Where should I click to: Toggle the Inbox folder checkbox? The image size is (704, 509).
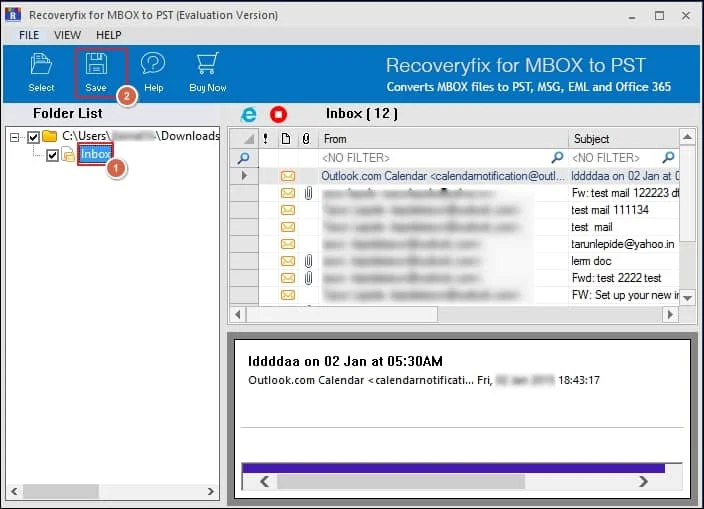point(53,155)
